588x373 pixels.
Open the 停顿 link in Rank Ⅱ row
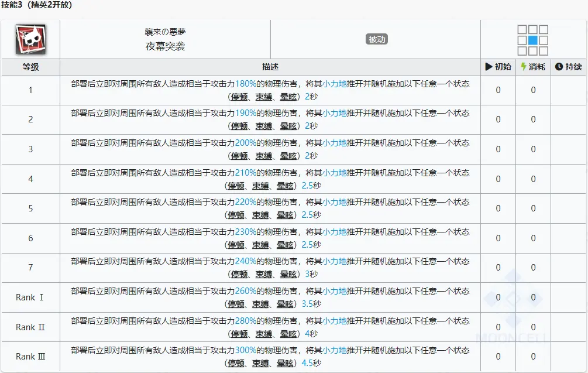click(x=239, y=334)
